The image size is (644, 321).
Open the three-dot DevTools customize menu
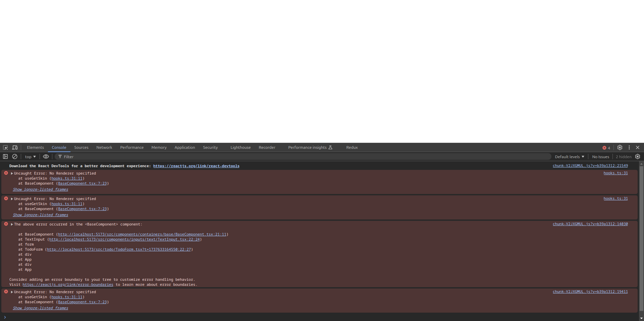tap(629, 147)
